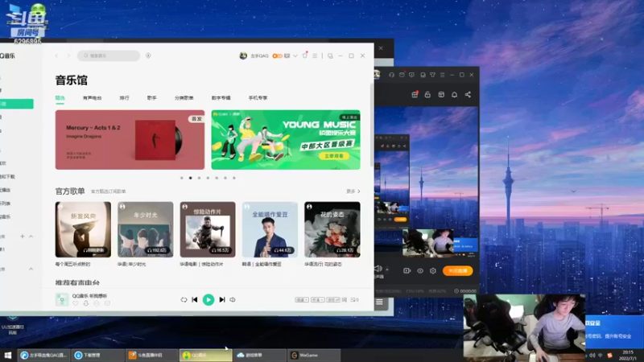Open the Windows Start menu
The height and width of the screenshot is (362, 644).
pos(8,355)
